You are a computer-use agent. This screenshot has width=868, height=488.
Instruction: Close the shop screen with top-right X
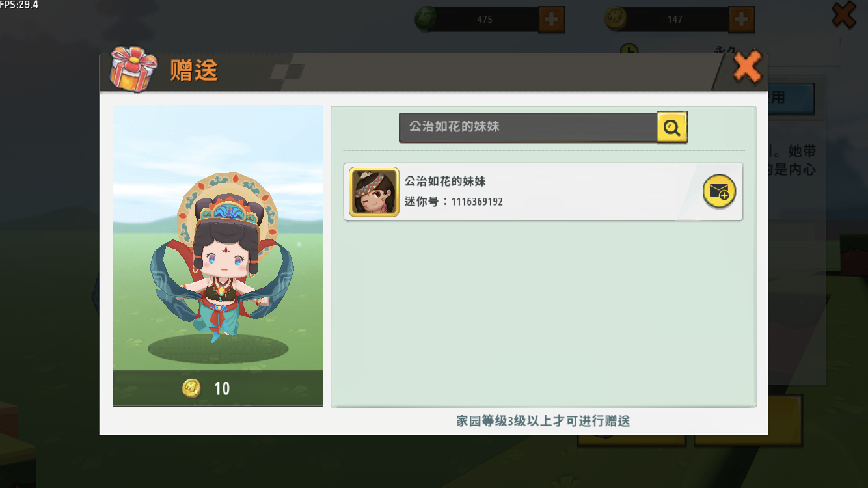pyautogui.click(x=844, y=14)
